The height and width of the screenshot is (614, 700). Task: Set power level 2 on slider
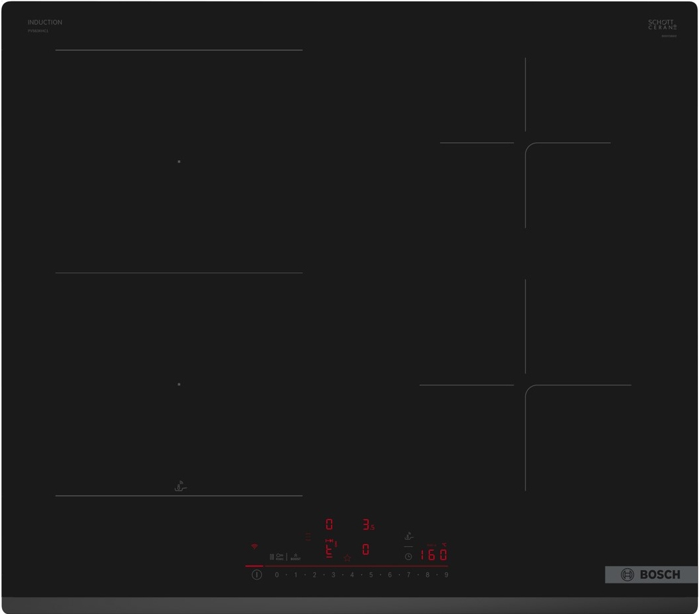(x=314, y=575)
